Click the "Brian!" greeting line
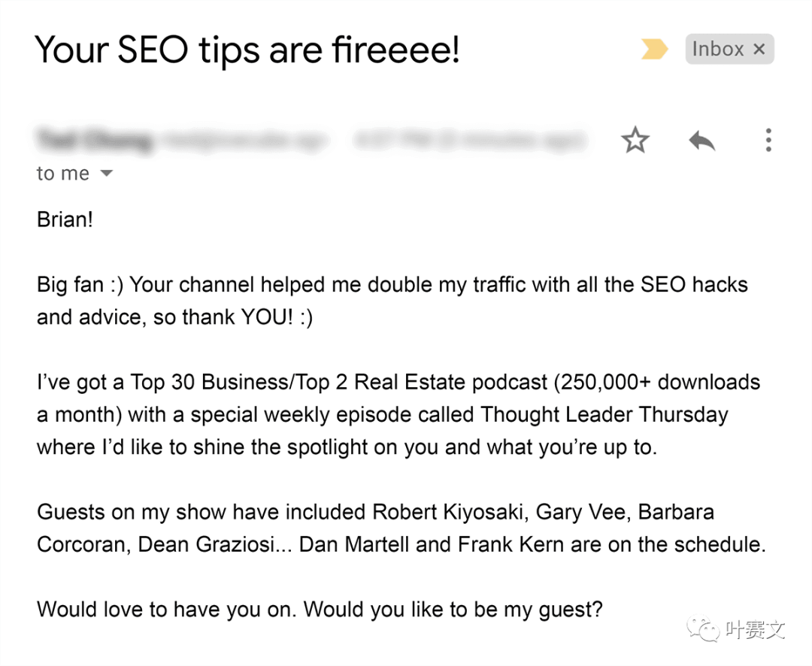 65,219
